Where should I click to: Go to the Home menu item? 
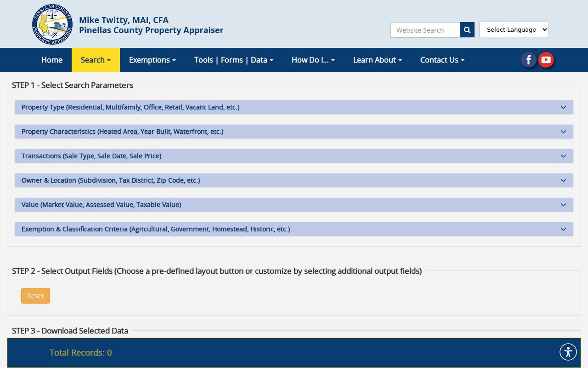52,60
